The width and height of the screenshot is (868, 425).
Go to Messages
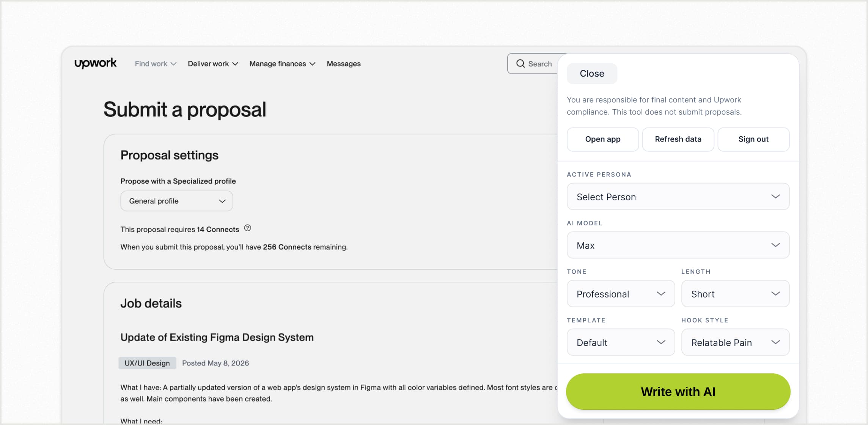(344, 64)
